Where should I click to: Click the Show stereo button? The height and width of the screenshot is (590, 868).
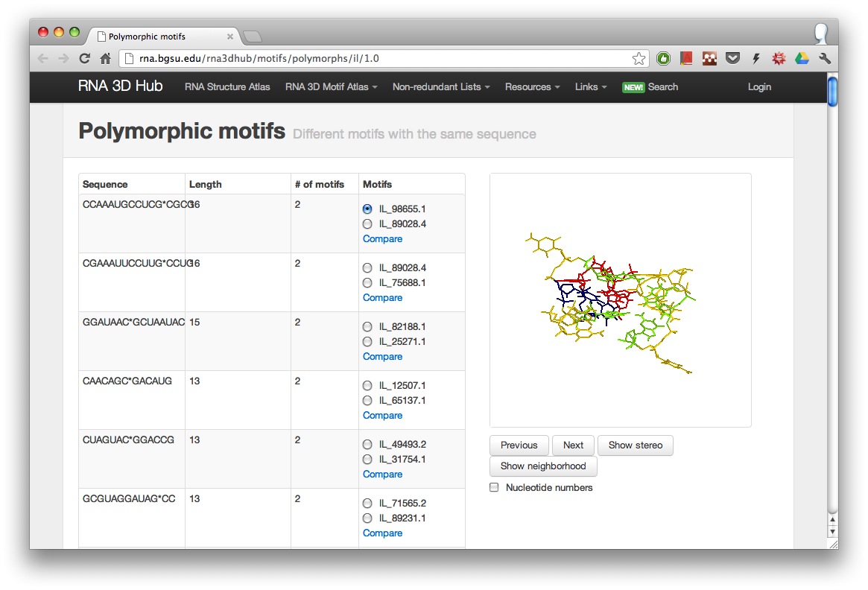click(x=635, y=445)
